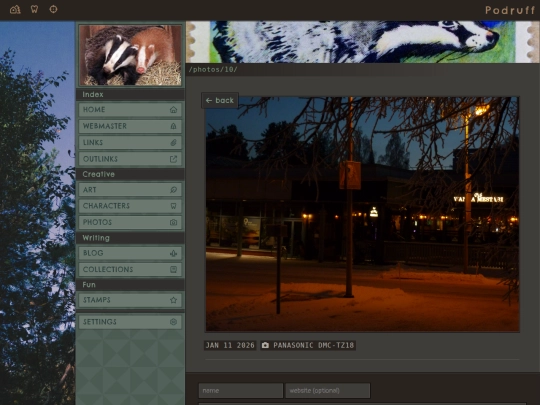Click the external-link icon beside OUTLINKS
Viewport: 540px width, 405px height.
pyautogui.click(x=173, y=159)
